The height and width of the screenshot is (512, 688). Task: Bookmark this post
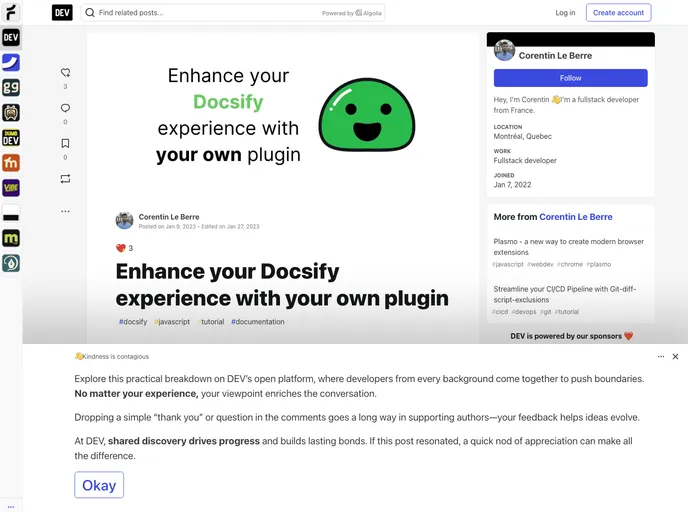tap(65, 143)
